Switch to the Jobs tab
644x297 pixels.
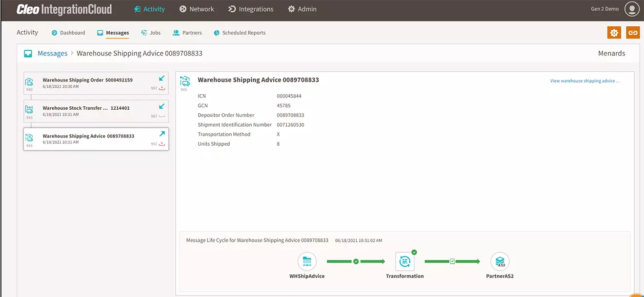pos(151,33)
